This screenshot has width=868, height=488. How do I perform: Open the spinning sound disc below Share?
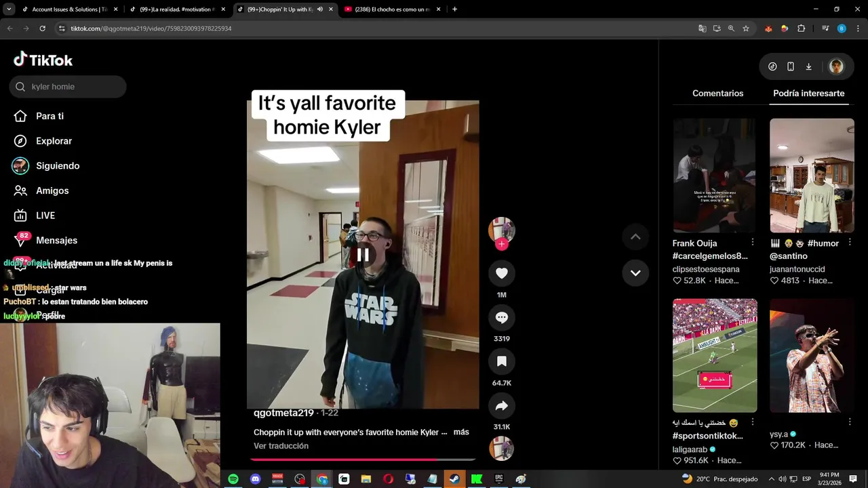pyautogui.click(x=502, y=449)
